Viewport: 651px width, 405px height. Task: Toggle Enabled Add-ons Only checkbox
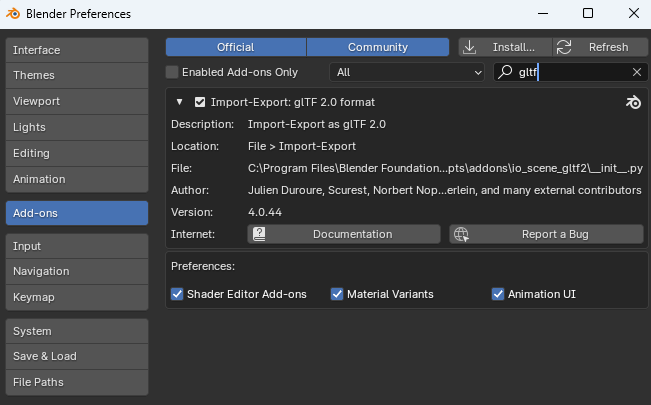pos(172,72)
